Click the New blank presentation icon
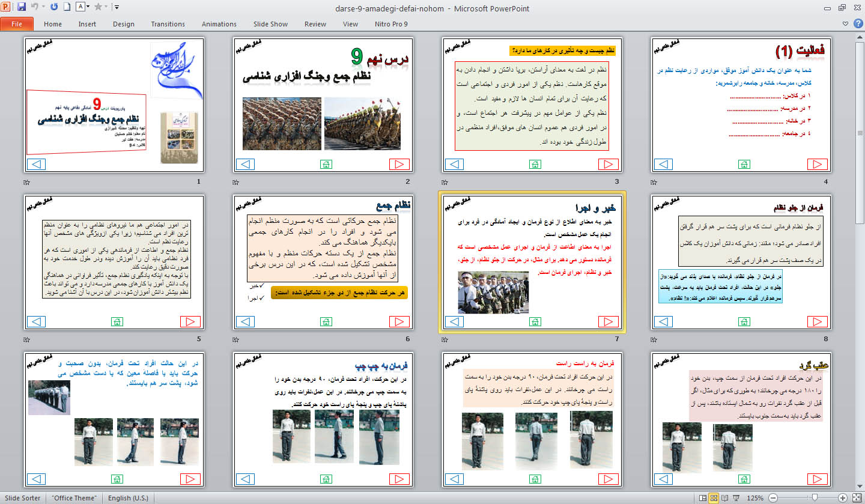The width and height of the screenshot is (865, 504). point(67,7)
